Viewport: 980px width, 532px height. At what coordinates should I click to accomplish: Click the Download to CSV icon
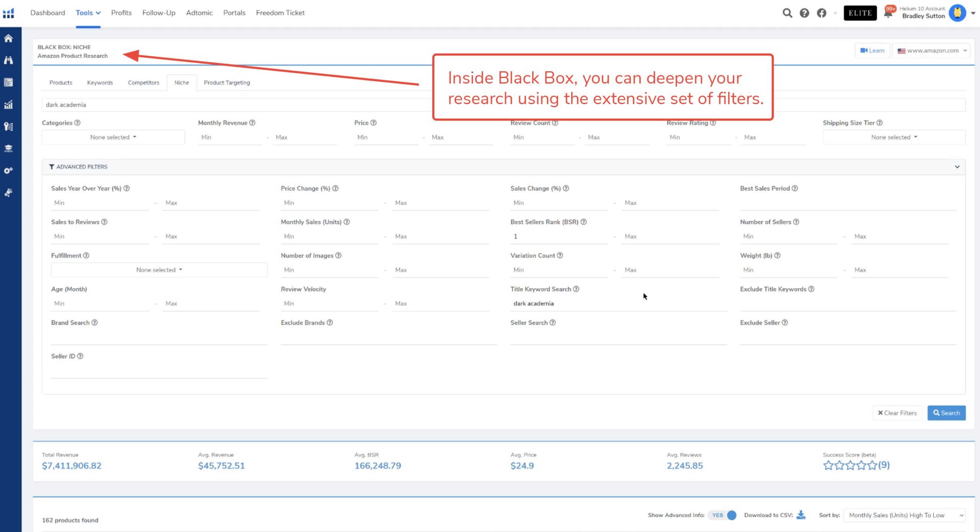pos(801,515)
